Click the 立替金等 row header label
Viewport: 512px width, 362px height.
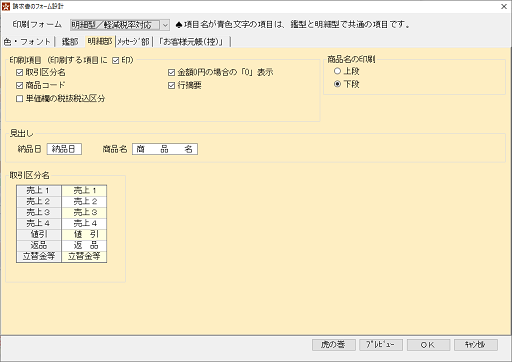[39, 256]
